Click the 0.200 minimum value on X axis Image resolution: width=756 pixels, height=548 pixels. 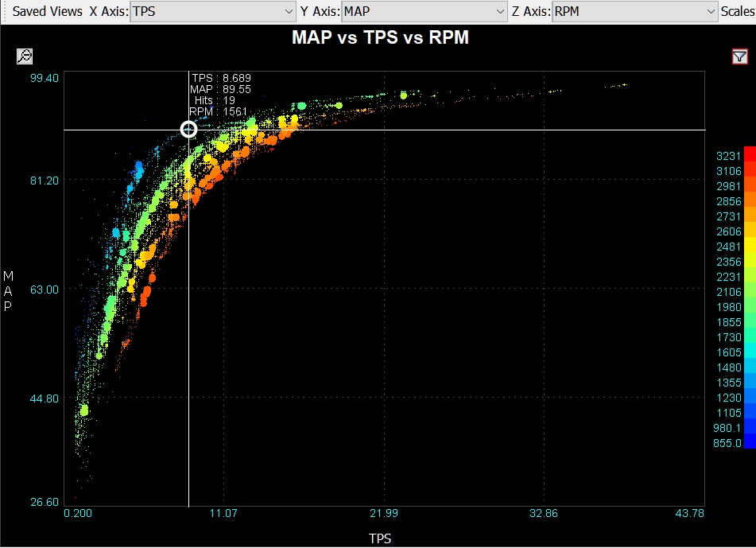pyautogui.click(x=77, y=513)
